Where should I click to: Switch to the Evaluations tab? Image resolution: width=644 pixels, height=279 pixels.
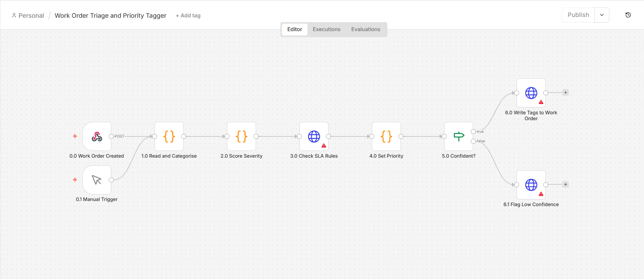click(366, 30)
